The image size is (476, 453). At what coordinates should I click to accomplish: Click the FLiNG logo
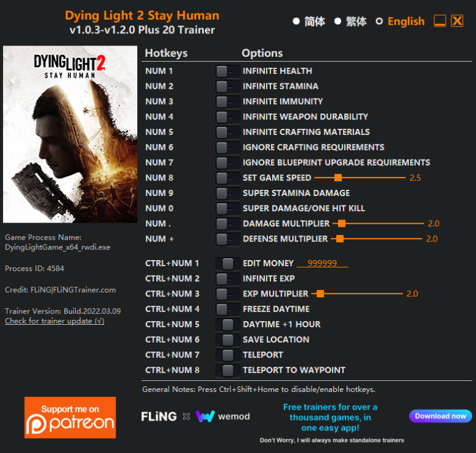[159, 417]
